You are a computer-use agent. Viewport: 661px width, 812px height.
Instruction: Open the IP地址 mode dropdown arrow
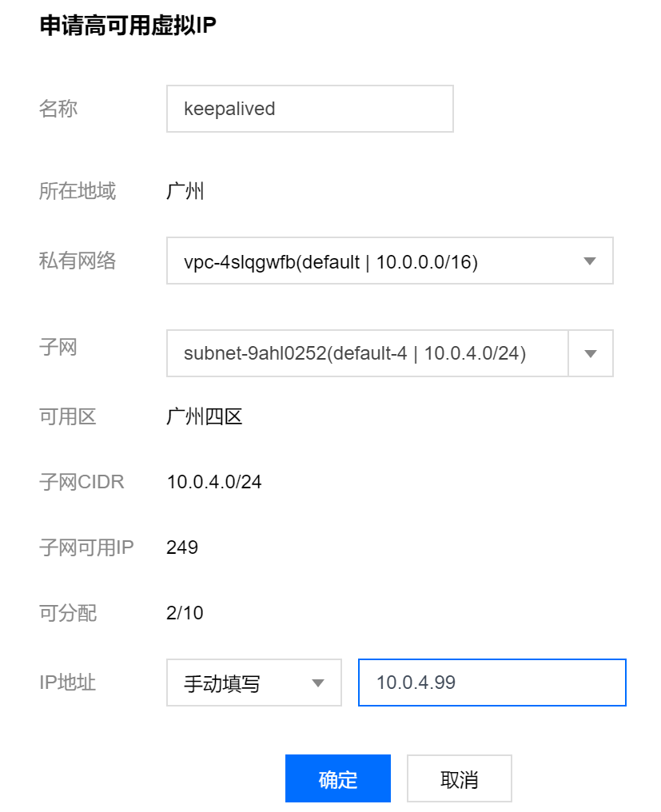click(319, 683)
